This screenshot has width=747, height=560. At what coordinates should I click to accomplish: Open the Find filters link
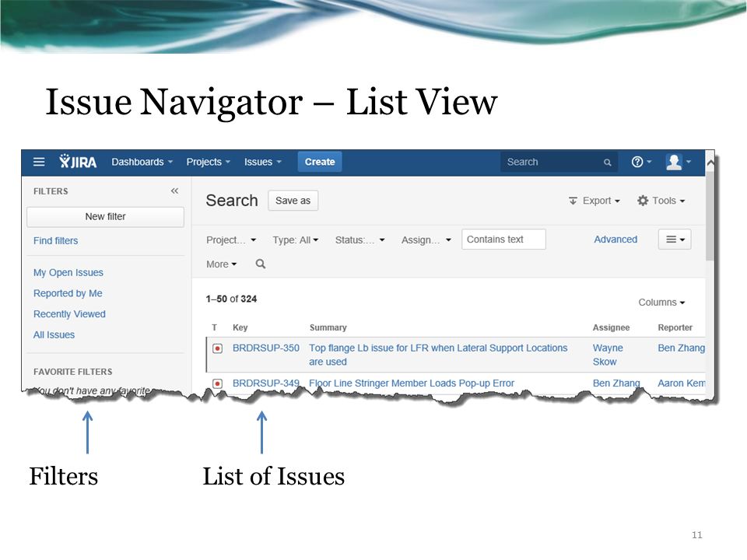pos(56,241)
